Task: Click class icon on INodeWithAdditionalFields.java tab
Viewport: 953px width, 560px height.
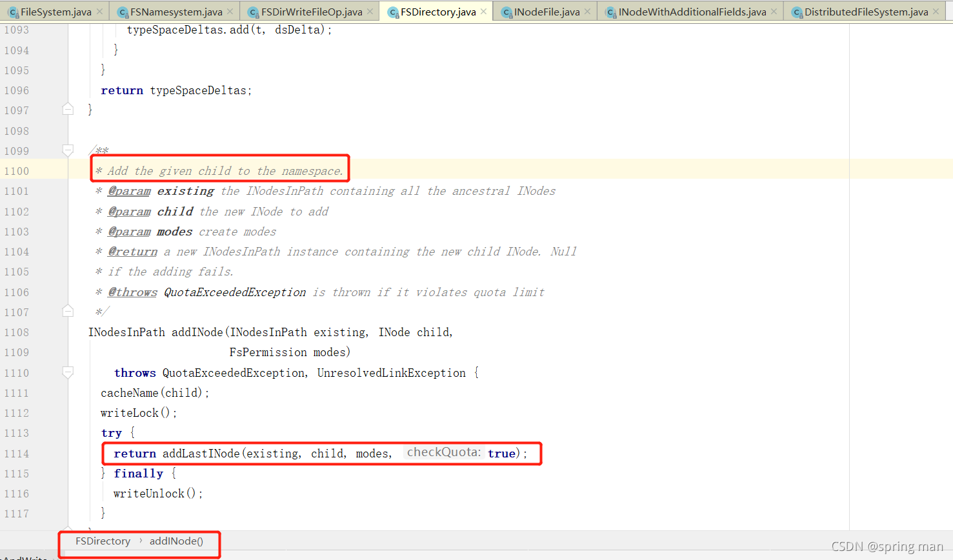Action: (x=610, y=12)
